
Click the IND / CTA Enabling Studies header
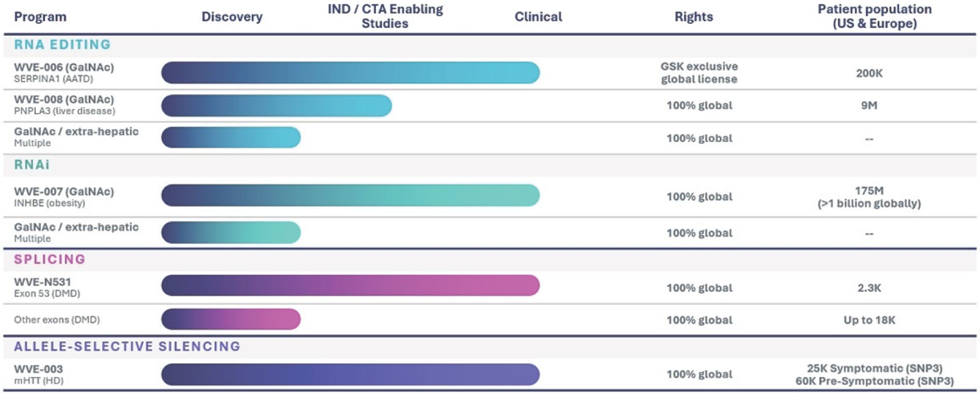(385, 16)
